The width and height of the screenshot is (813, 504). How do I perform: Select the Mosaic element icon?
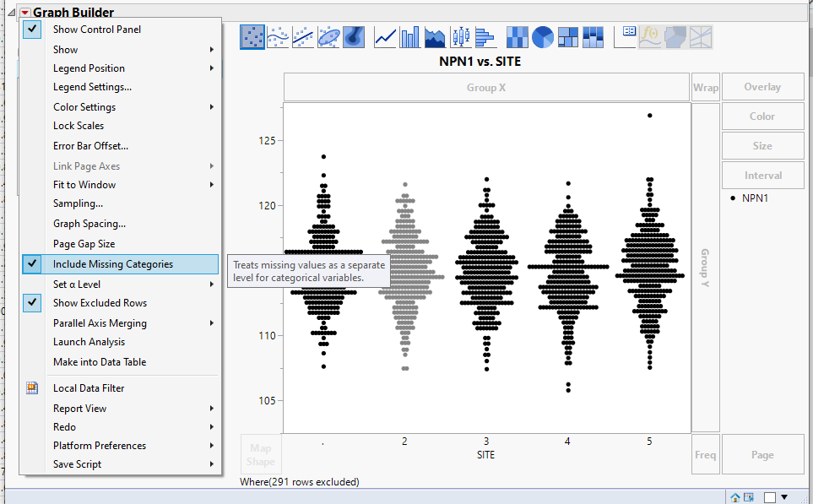coord(593,37)
